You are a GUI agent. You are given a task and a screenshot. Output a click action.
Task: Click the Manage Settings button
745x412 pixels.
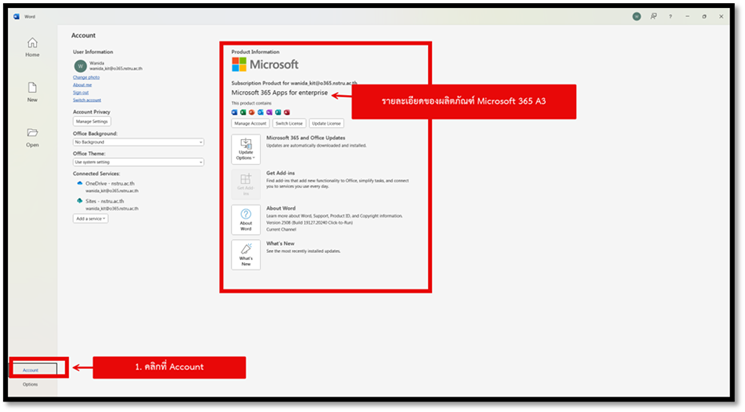click(x=92, y=121)
